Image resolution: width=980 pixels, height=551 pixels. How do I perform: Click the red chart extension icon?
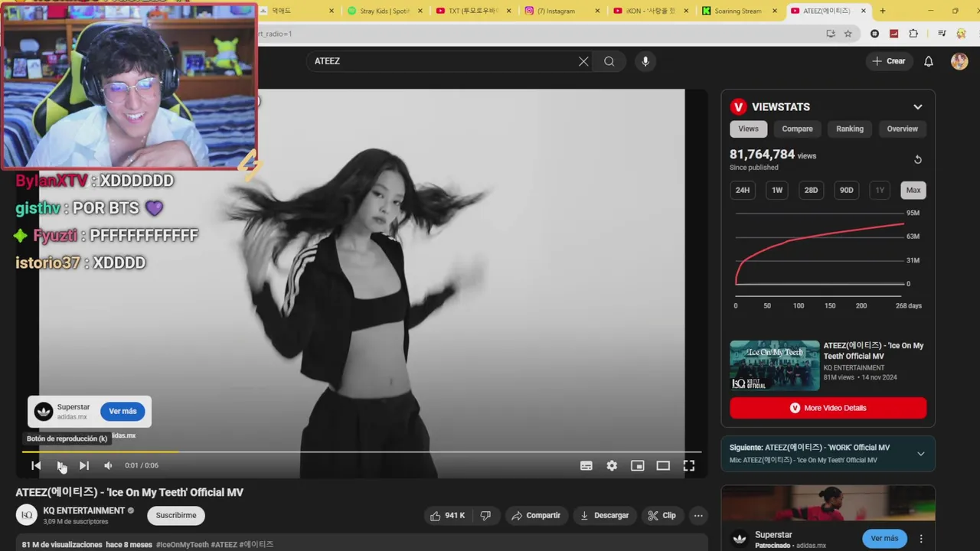tap(893, 34)
